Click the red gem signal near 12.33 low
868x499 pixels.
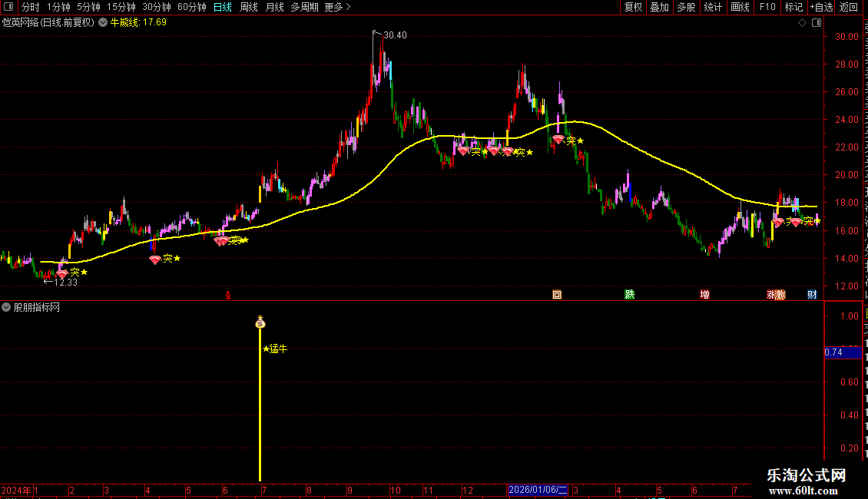coord(62,273)
